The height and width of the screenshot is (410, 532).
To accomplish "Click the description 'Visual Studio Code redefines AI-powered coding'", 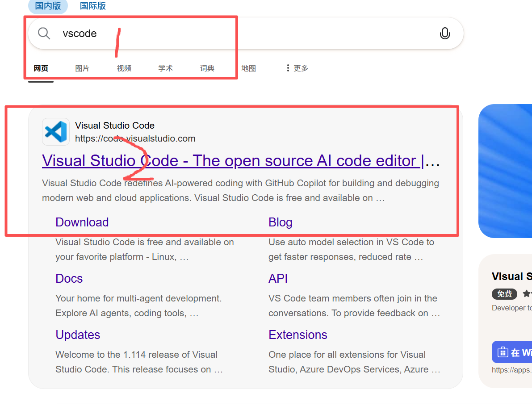I will 241,190.
